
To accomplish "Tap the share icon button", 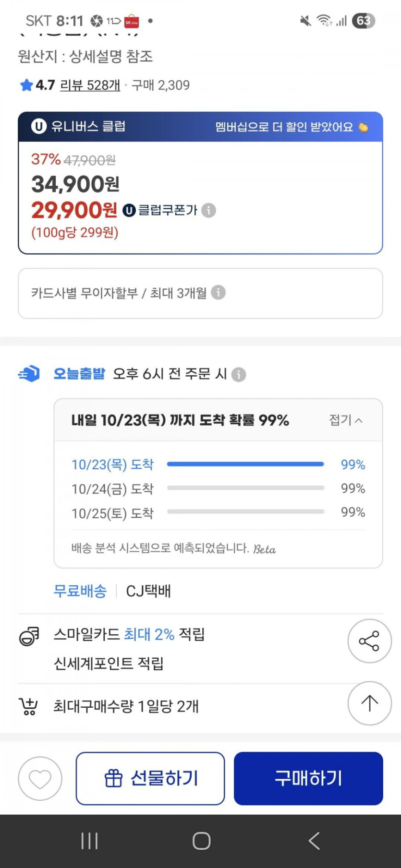I will pyautogui.click(x=369, y=641).
